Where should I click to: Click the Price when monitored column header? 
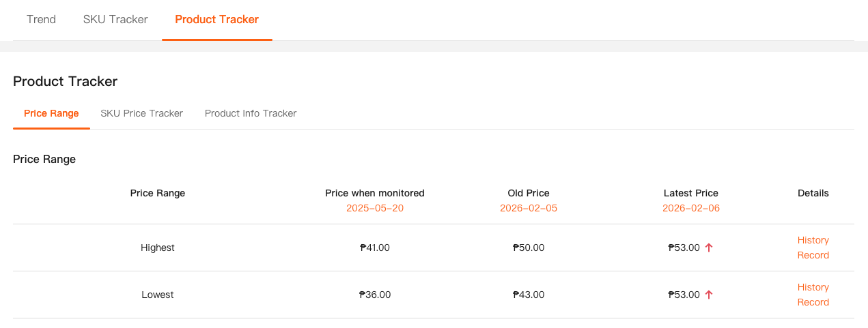click(375, 193)
